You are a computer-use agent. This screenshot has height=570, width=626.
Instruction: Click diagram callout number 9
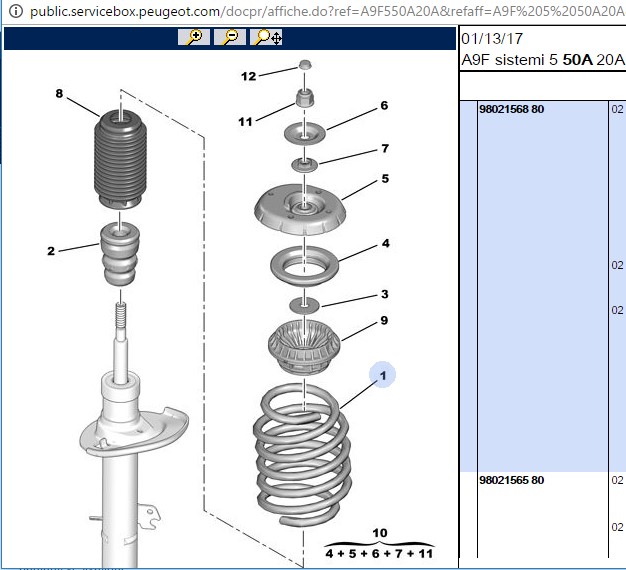click(384, 321)
